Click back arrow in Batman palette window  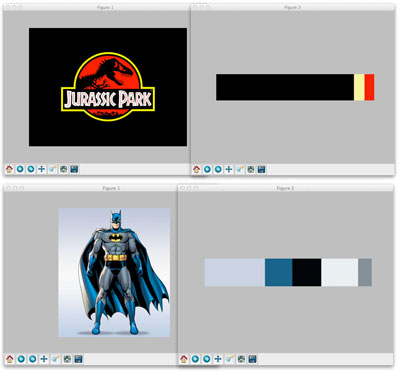[x=195, y=359]
